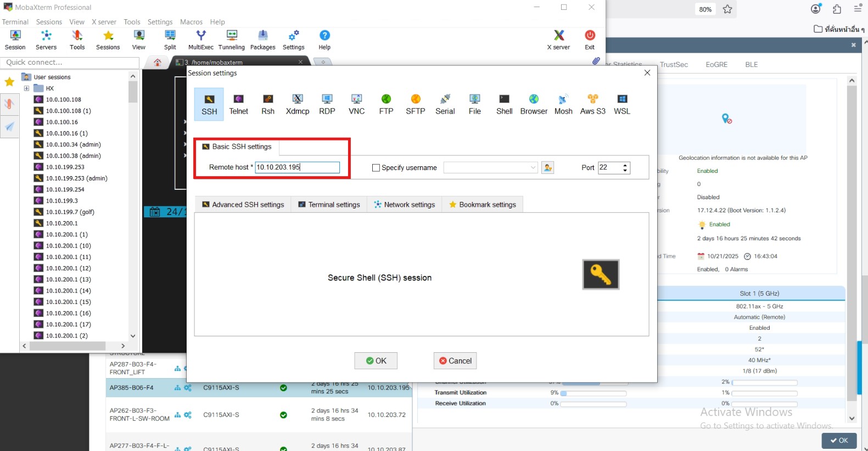Select the Serial session type icon

tap(445, 104)
